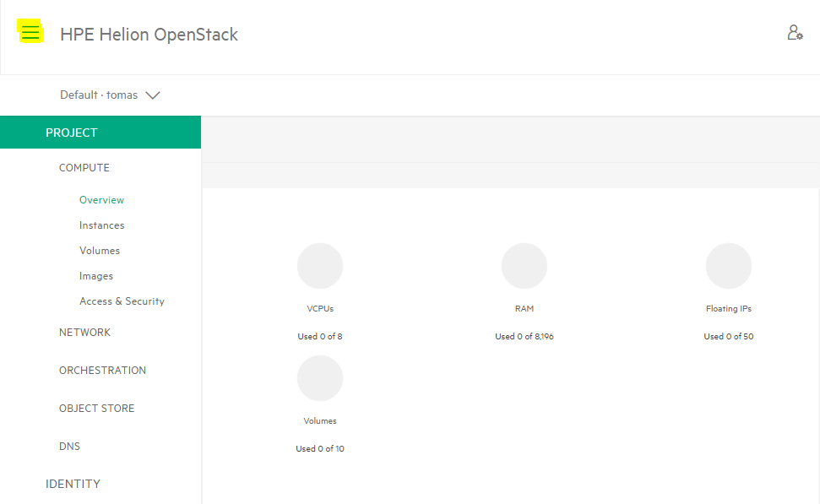Click the Volumes usage pie chart
Viewport: 820px width, 504px height.
(320, 378)
